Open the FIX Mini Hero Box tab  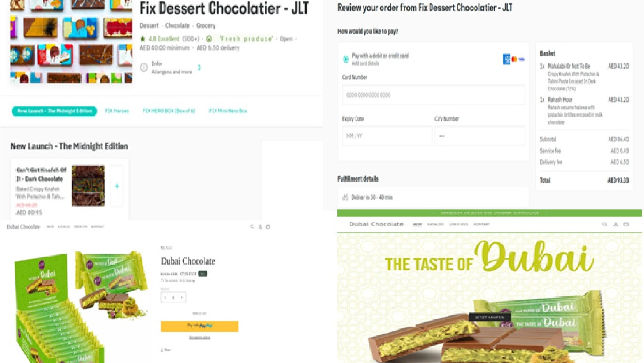228,111
